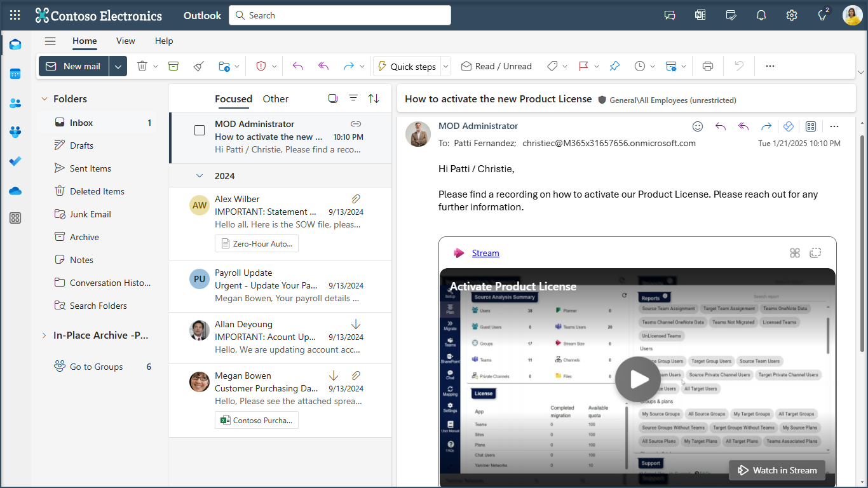This screenshot has width=868, height=488.
Task: Pin the message with the pushpin icon
Action: (x=614, y=66)
